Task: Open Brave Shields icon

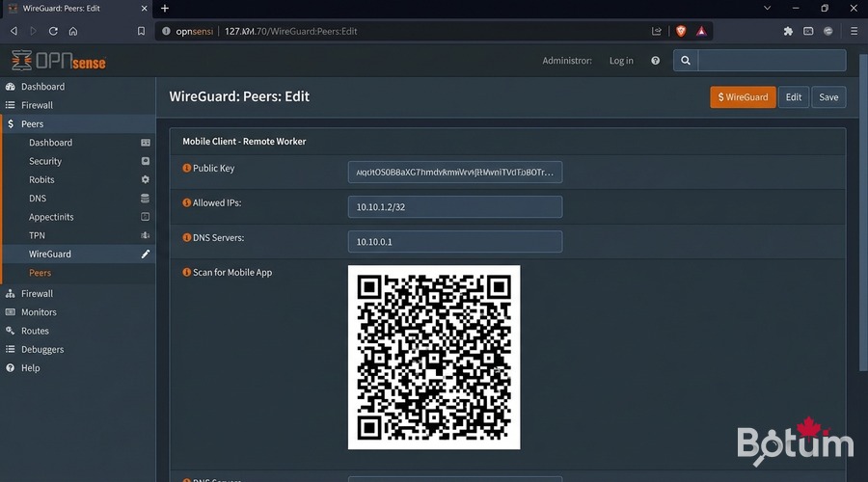Action: (x=681, y=32)
